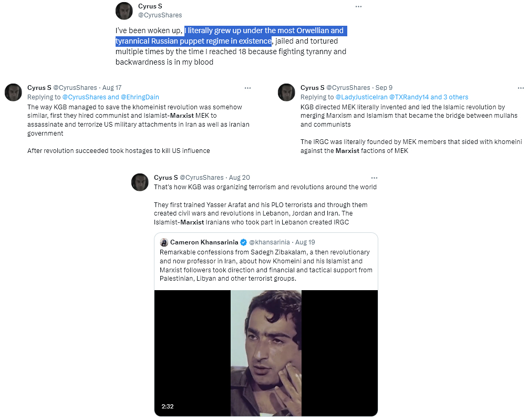This screenshot has height=420, width=528.
Task: Click the Sep 9 tweet date
Action: [384, 88]
